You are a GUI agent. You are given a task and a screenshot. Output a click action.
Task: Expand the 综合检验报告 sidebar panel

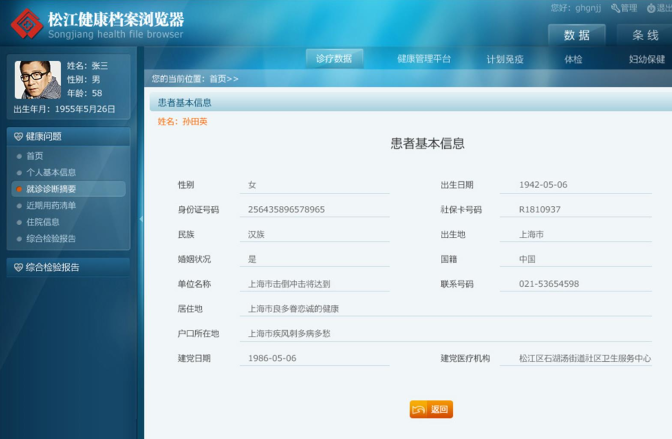68,267
